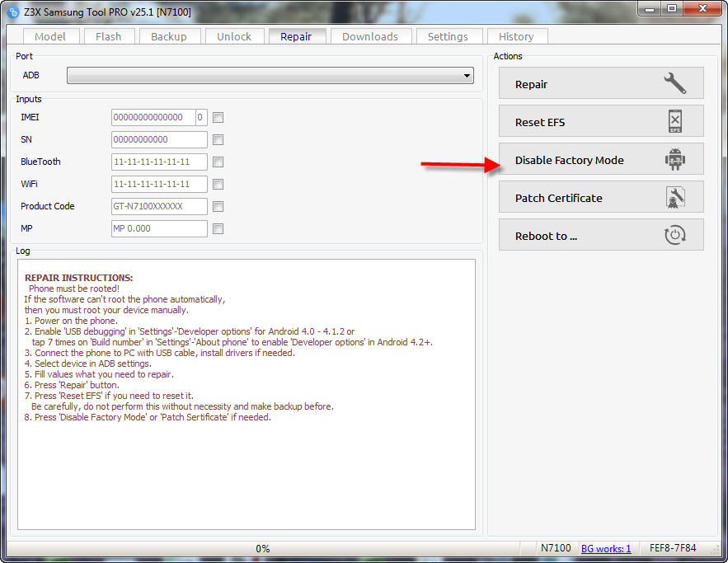Viewport: 728px width, 563px height.
Task: Click '4. Select device in ADB settings.' line
Action: (87, 364)
